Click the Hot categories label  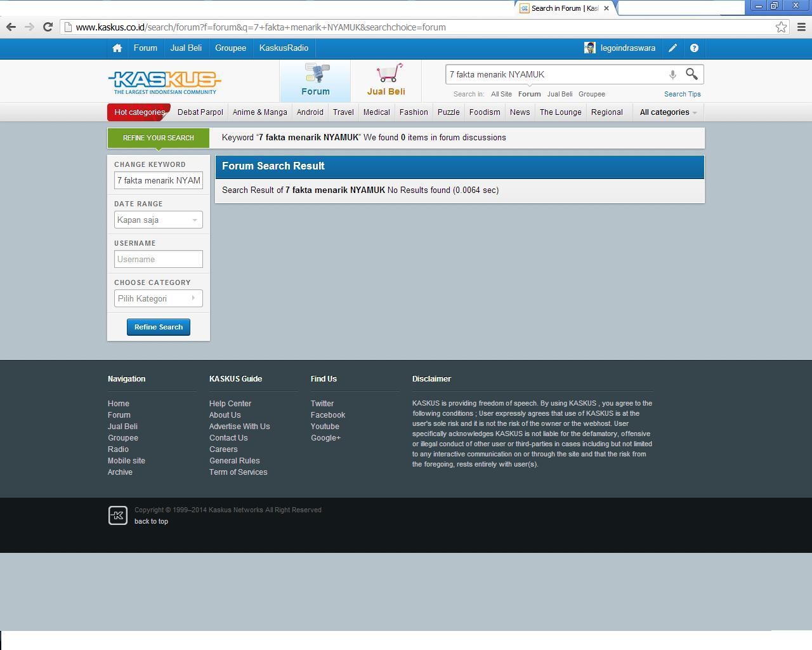pyautogui.click(x=139, y=112)
